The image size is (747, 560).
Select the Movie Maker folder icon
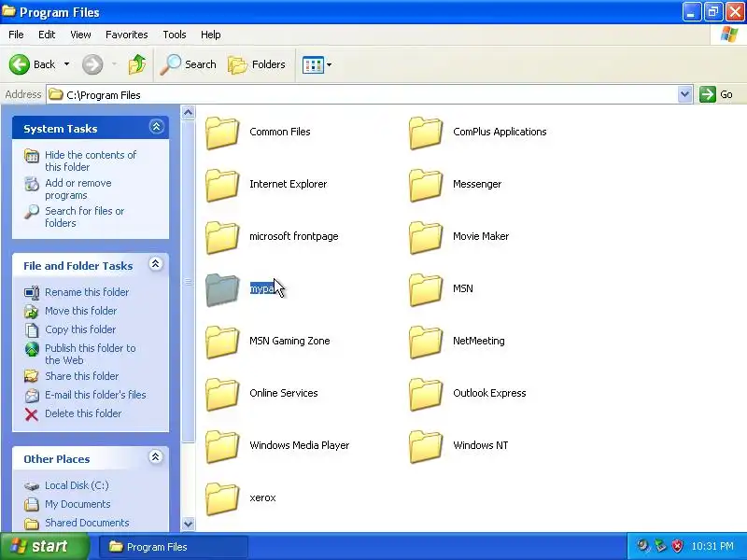[x=426, y=238]
